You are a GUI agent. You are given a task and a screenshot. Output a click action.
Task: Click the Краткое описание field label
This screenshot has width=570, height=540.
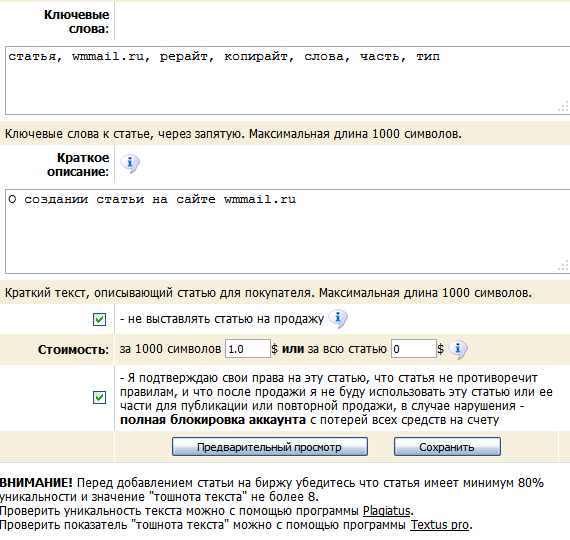pos(78,164)
